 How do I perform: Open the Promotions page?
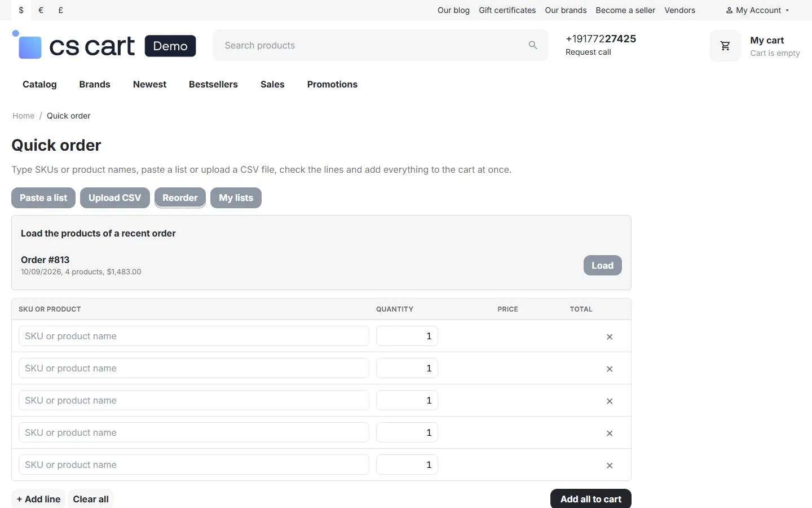(x=332, y=84)
